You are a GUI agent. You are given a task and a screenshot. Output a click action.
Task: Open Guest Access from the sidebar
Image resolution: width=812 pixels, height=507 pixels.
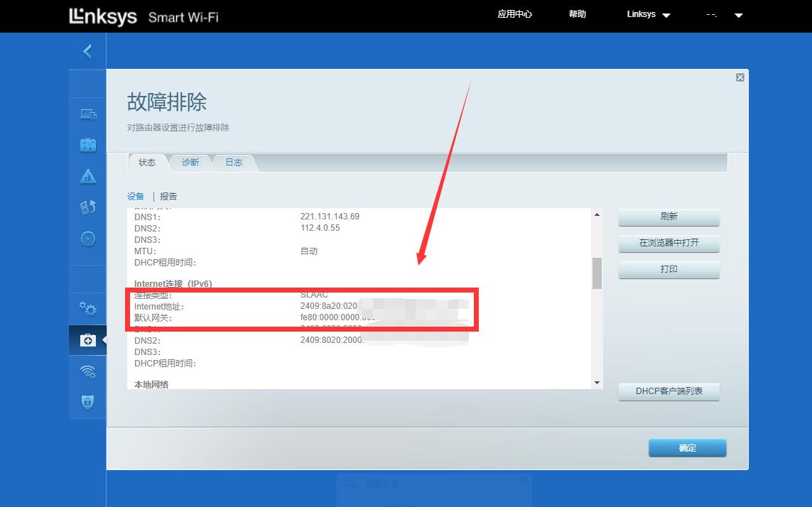point(87,145)
